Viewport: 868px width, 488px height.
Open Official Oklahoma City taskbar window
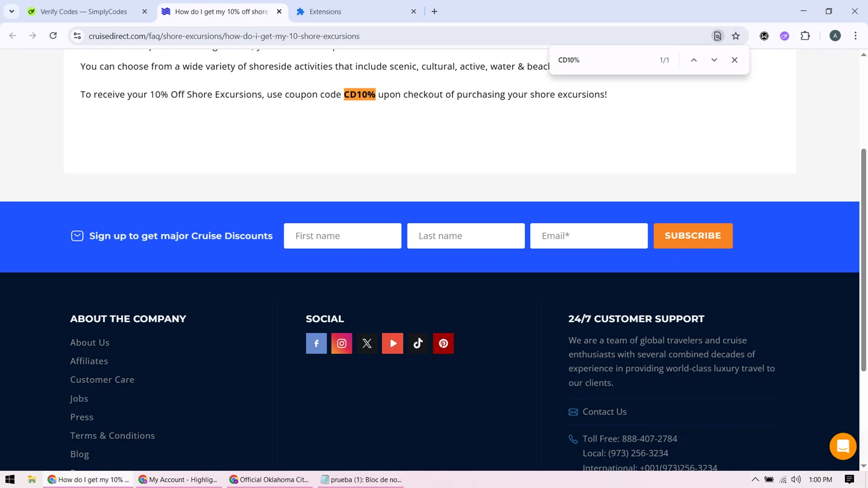(271, 479)
